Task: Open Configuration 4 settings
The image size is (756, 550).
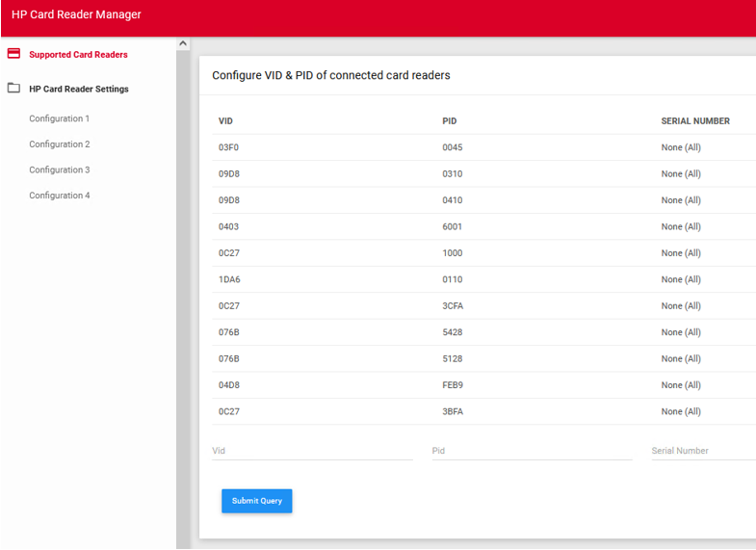Action: [59, 196]
